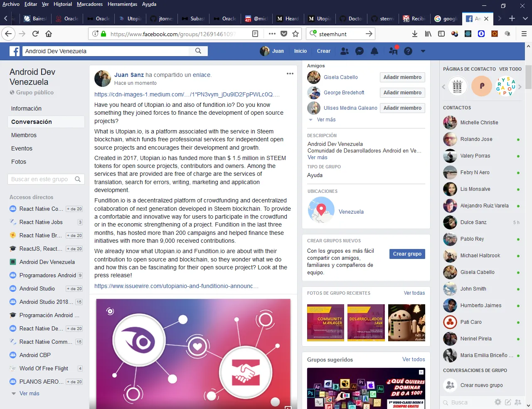This screenshot has height=409, width=532.
Task: Open Facebook help question mark icon
Action: [408, 51]
